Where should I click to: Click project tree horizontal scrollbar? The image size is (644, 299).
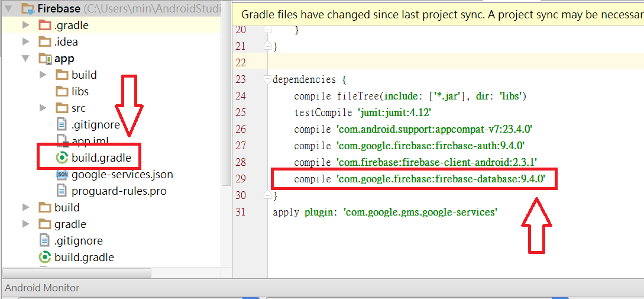[77, 273]
